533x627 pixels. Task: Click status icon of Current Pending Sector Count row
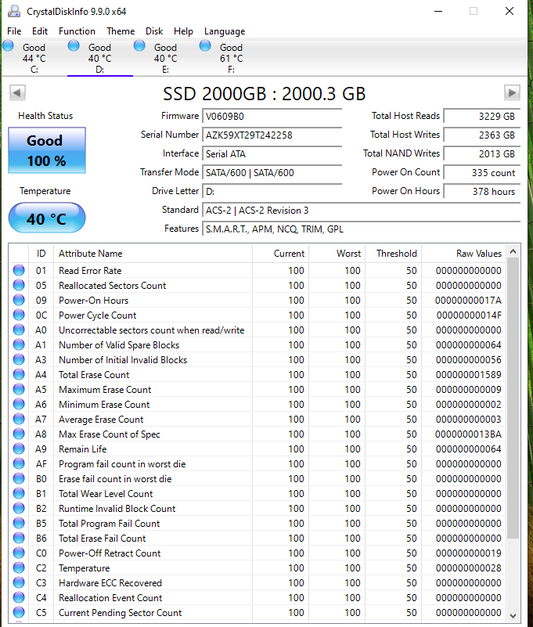[x=19, y=612]
